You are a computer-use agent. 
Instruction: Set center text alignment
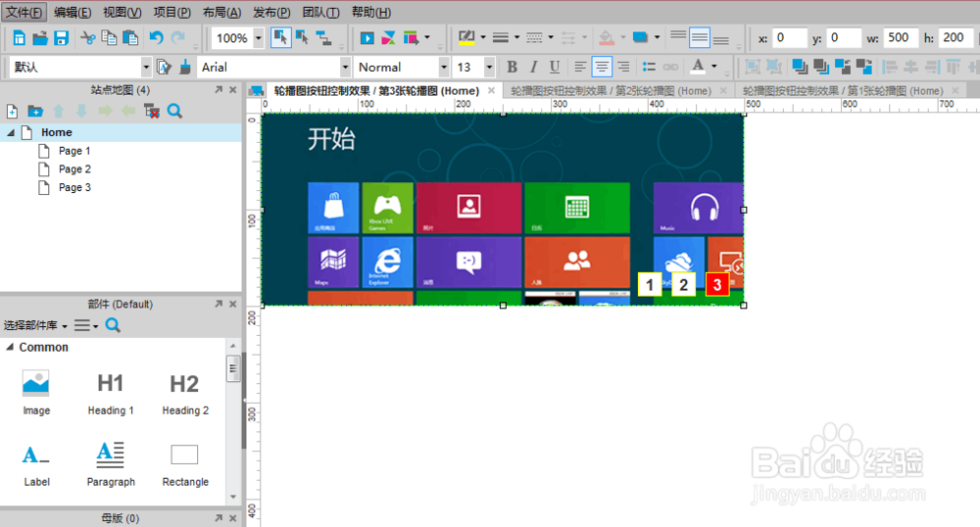coord(602,67)
